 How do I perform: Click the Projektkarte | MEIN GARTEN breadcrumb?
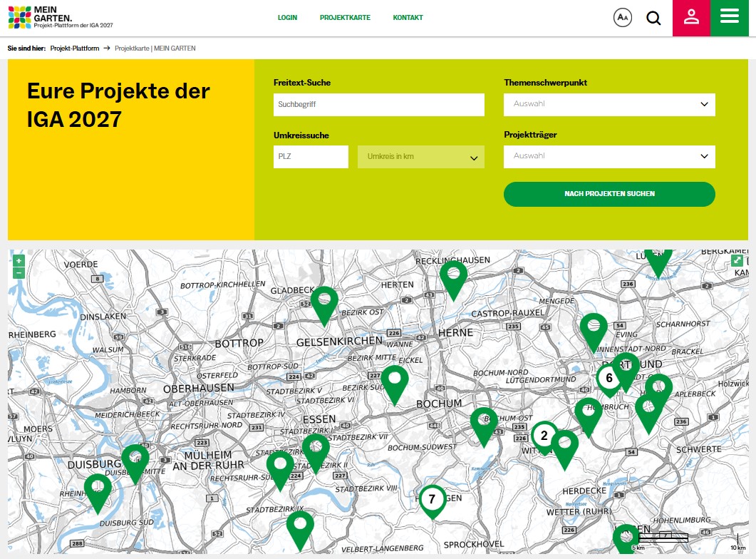click(x=155, y=48)
